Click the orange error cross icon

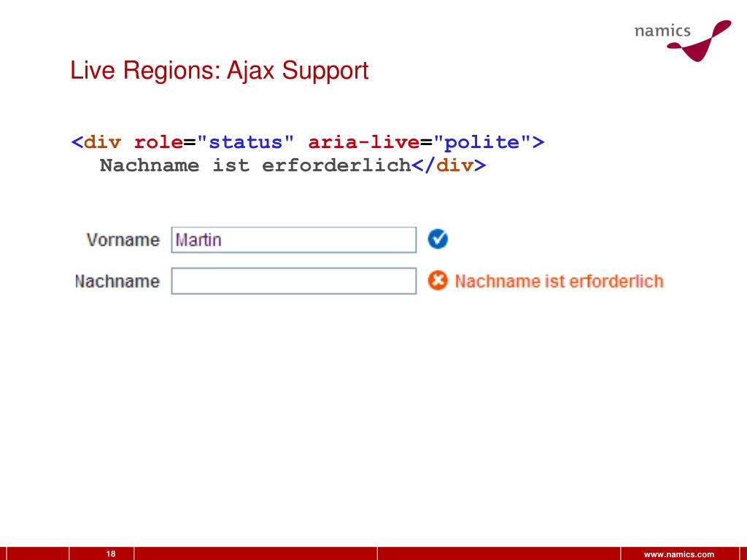click(438, 281)
